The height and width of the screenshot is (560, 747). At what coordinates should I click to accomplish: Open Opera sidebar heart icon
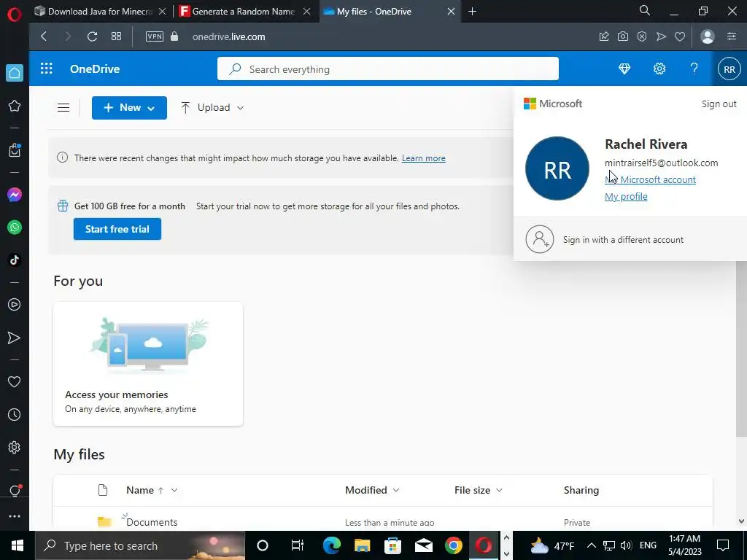click(15, 381)
